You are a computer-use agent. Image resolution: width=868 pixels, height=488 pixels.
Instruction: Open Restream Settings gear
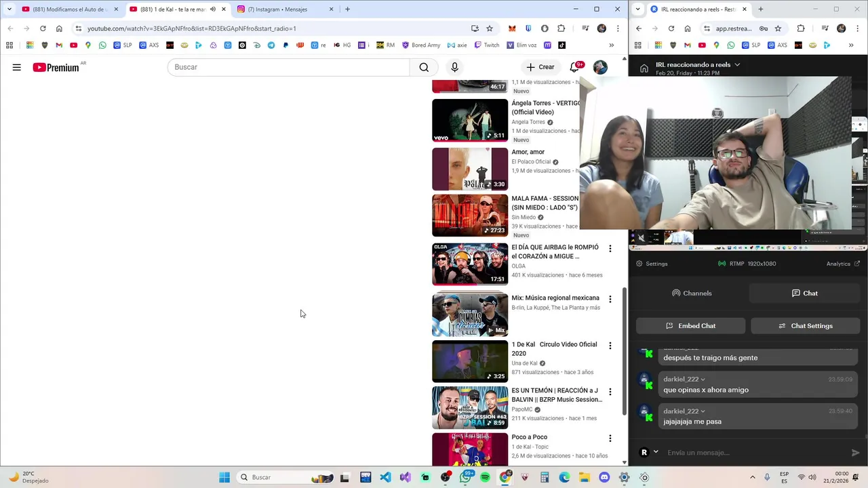(652, 264)
